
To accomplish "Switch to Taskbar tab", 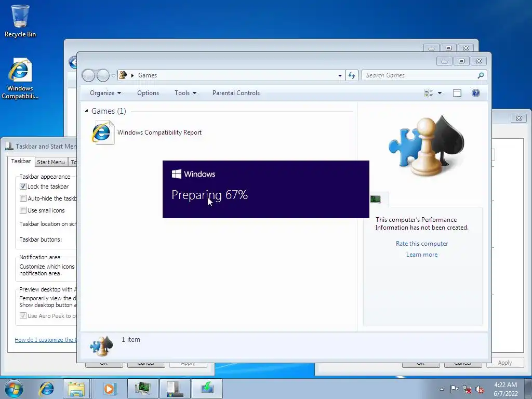I will 21,161.
